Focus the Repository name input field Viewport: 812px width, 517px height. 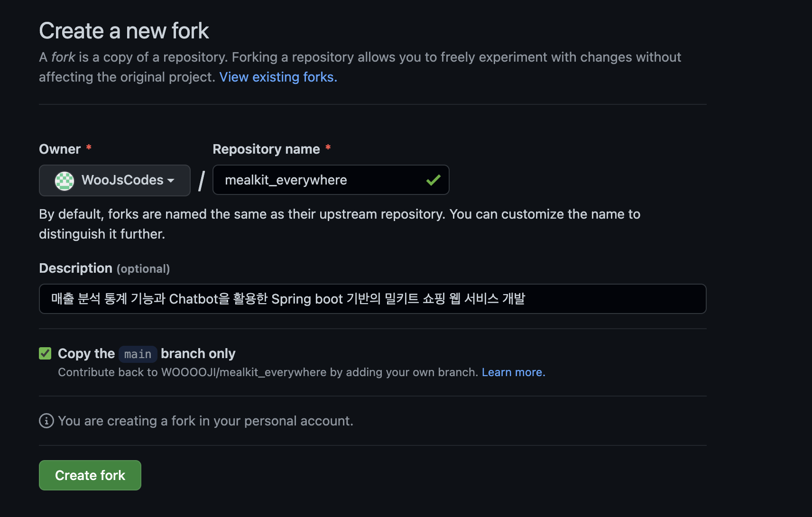(x=331, y=180)
